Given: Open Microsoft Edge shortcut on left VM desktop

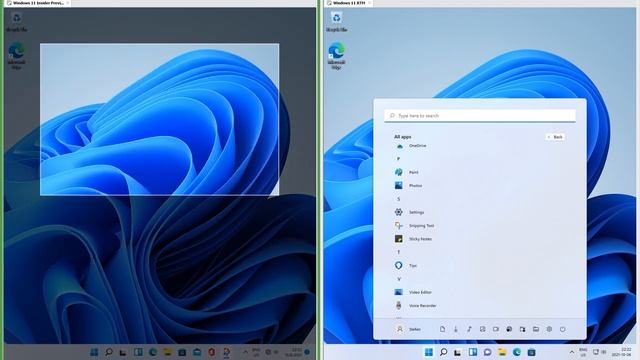Looking at the screenshot, I should [x=16, y=56].
